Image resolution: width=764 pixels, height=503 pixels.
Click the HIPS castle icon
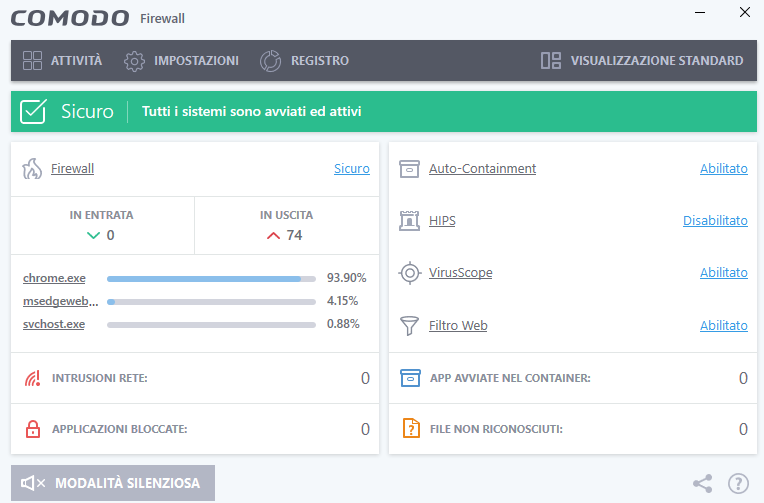[x=409, y=220]
